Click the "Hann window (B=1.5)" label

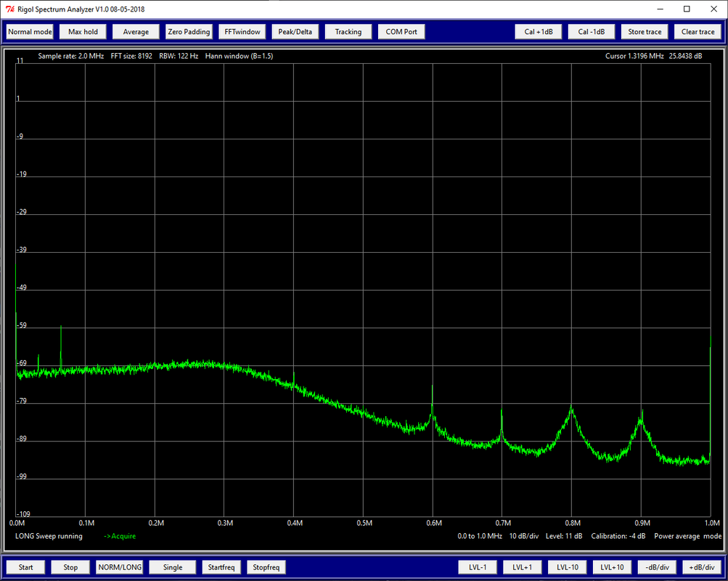click(239, 56)
